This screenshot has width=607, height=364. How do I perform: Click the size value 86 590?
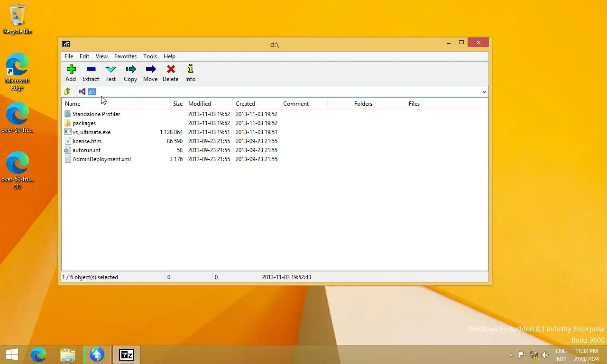pos(175,141)
